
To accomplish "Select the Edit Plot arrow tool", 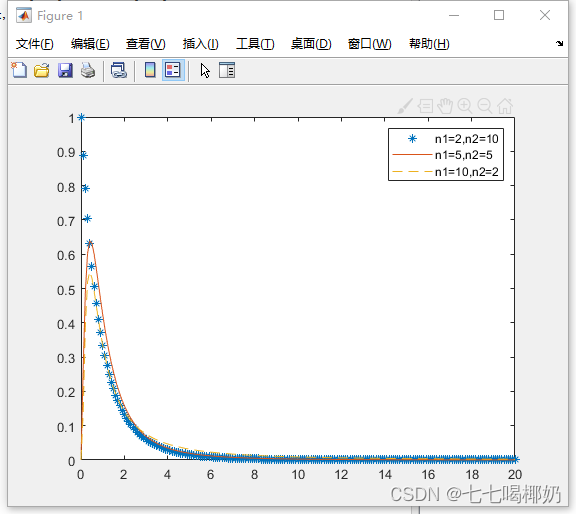I will pyautogui.click(x=205, y=70).
